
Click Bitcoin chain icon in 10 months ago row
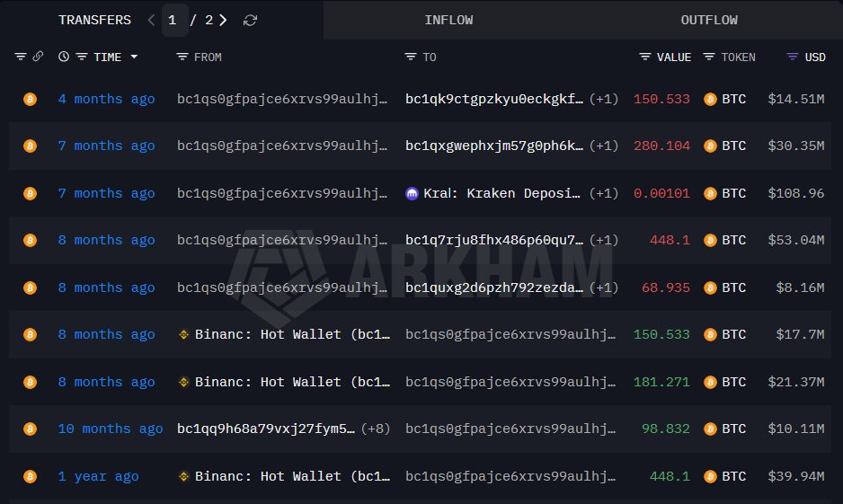(31, 429)
